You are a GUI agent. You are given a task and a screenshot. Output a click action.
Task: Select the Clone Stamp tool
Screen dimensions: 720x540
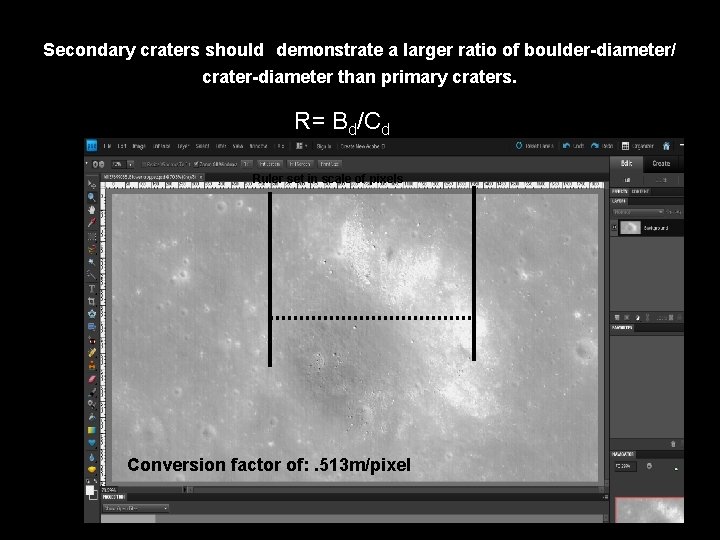point(91,366)
